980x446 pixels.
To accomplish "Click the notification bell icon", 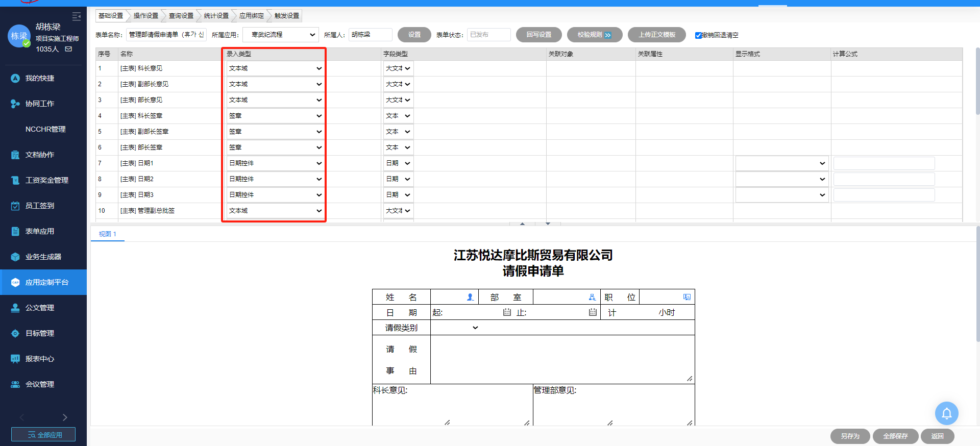I will click(x=946, y=413).
